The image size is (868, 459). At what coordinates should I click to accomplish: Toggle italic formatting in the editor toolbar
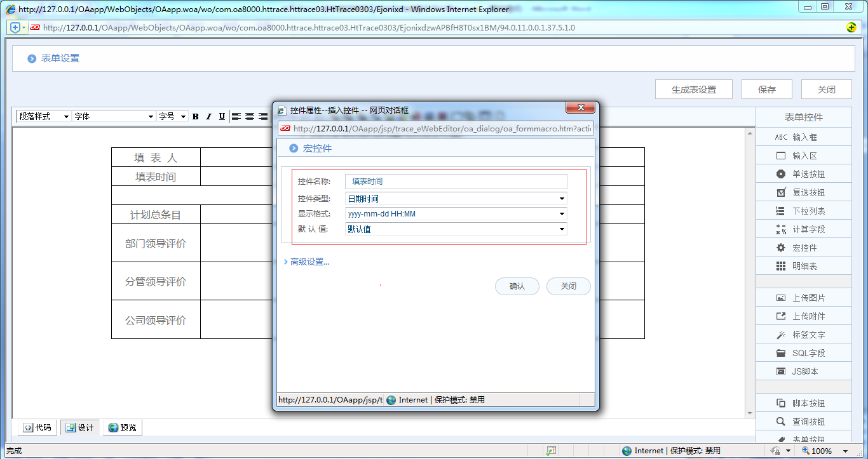[x=208, y=116]
